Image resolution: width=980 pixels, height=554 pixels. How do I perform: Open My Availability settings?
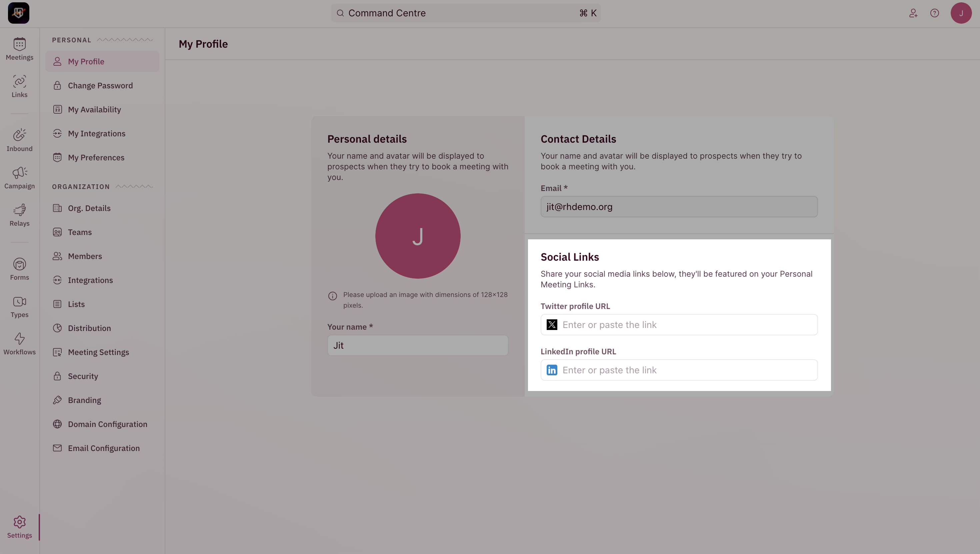tap(102, 109)
